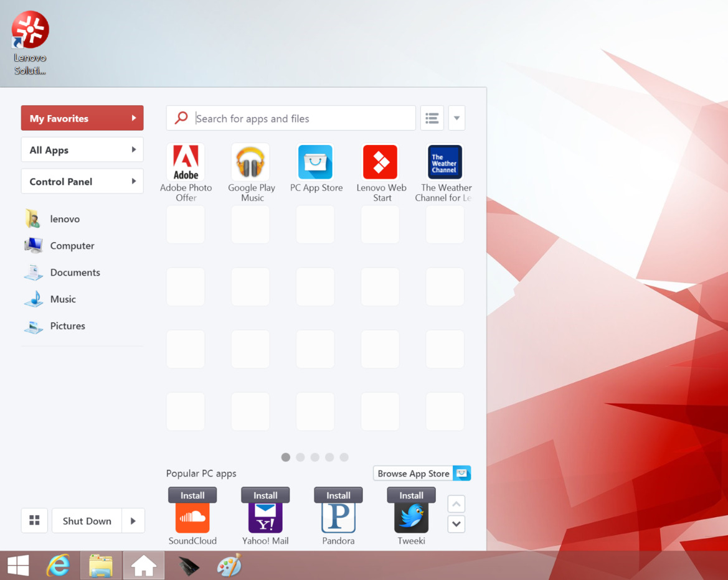The width and height of the screenshot is (728, 580).
Task: Show previous popular apps with up arrow
Action: pos(456,504)
